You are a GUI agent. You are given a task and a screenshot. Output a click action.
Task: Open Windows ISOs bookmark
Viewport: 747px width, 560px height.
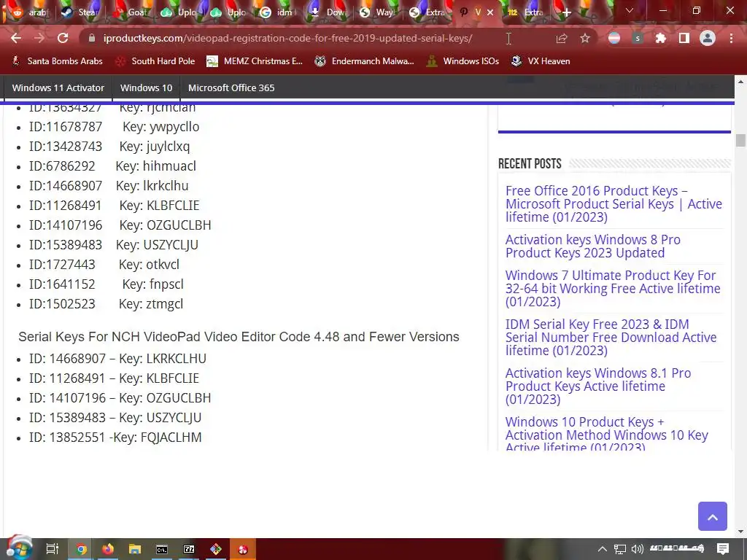[462, 61]
